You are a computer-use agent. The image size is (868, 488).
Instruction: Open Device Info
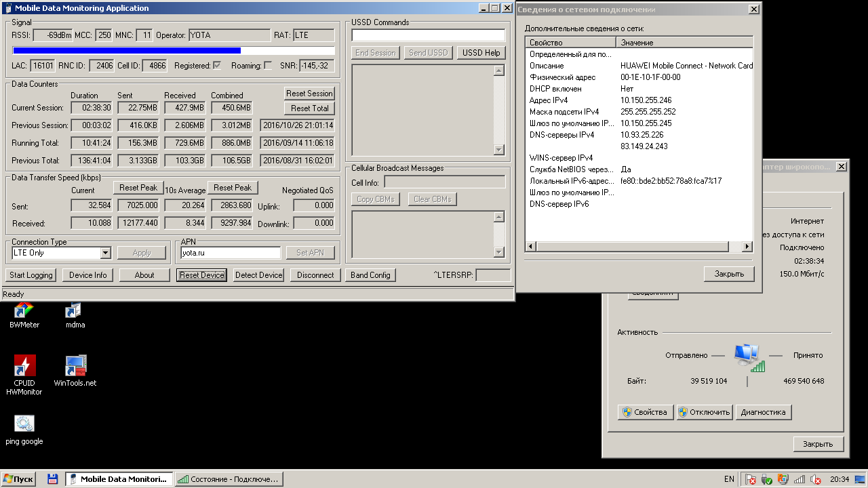(x=88, y=275)
